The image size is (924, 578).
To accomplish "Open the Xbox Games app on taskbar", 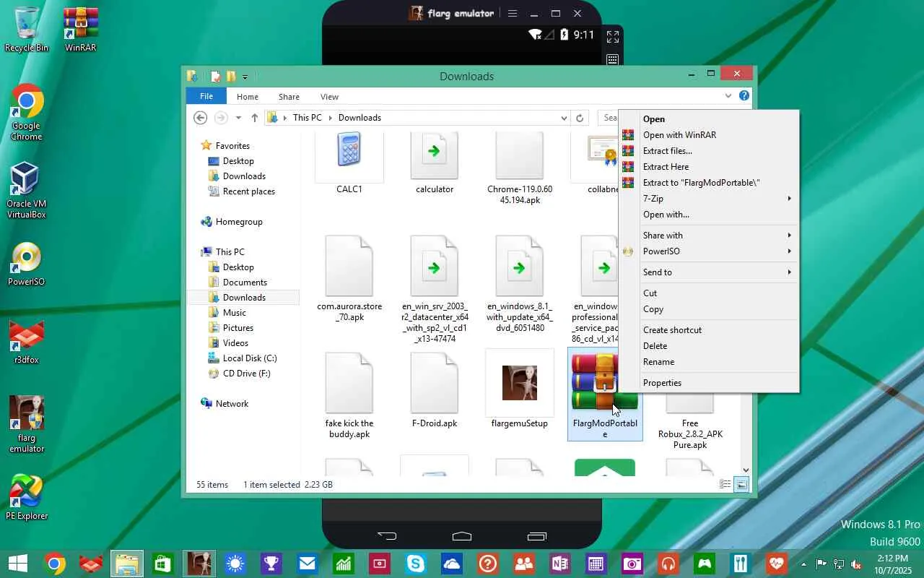I will click(705, 564).
